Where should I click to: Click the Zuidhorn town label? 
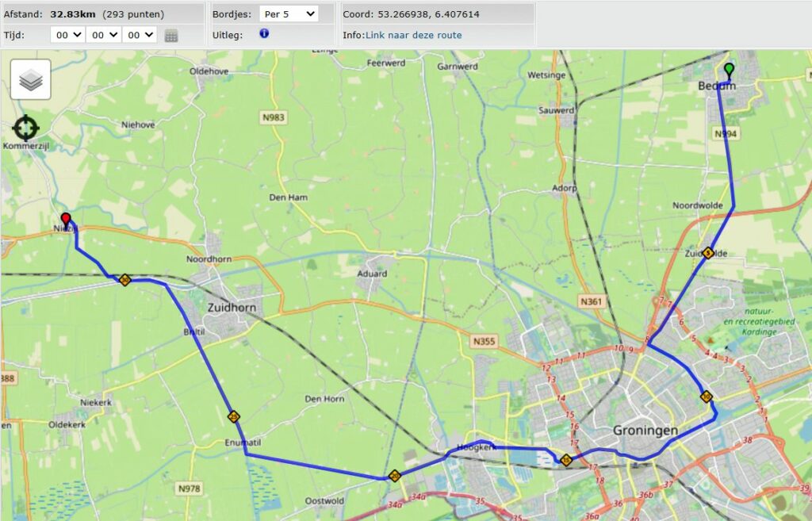coord(232,307)
